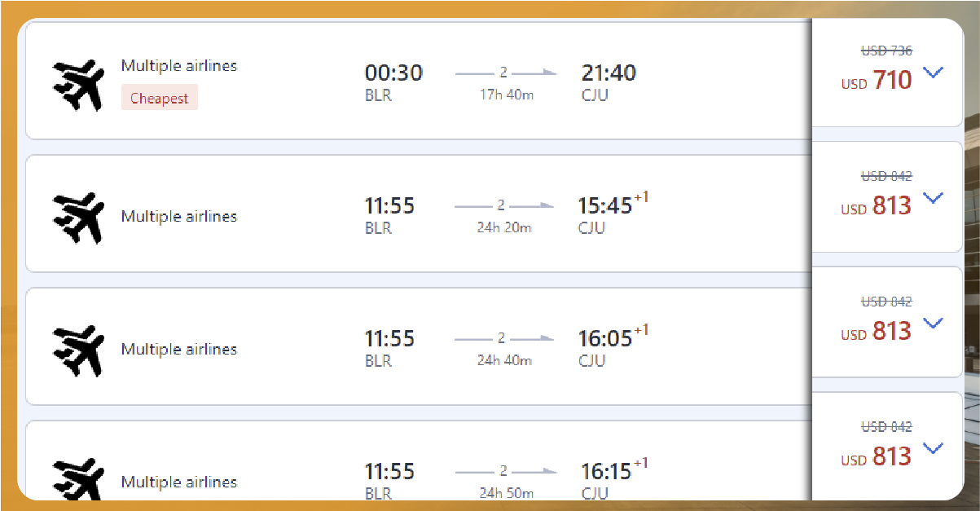This screenshot has height=511, width=980.
Task: Click the airplane icon on the 16:15 arrival flight
Action: pyautogui.click(x=78, y=481)
